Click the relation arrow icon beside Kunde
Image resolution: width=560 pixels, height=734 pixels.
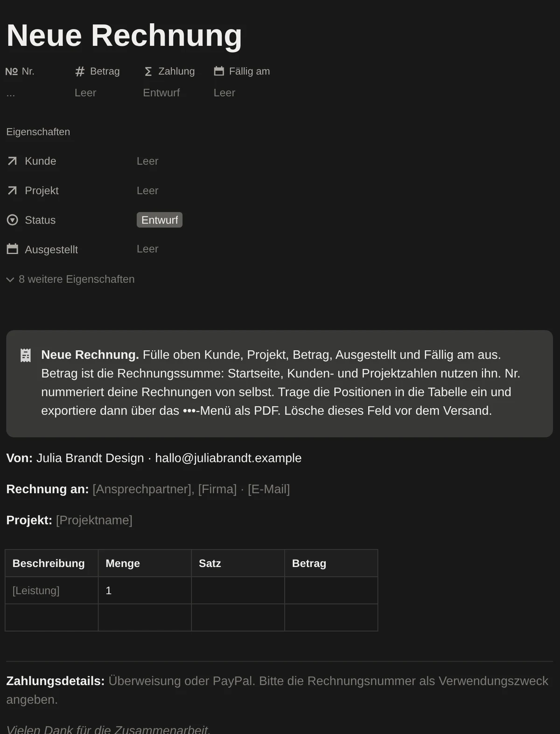pos(13,161)
